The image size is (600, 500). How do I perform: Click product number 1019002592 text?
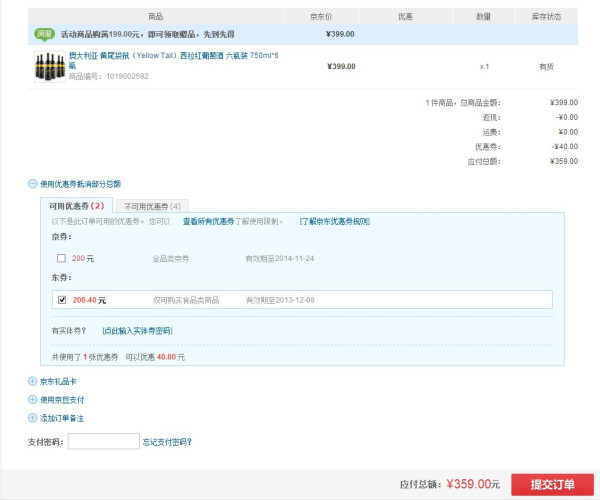click(x=127, y=76)
